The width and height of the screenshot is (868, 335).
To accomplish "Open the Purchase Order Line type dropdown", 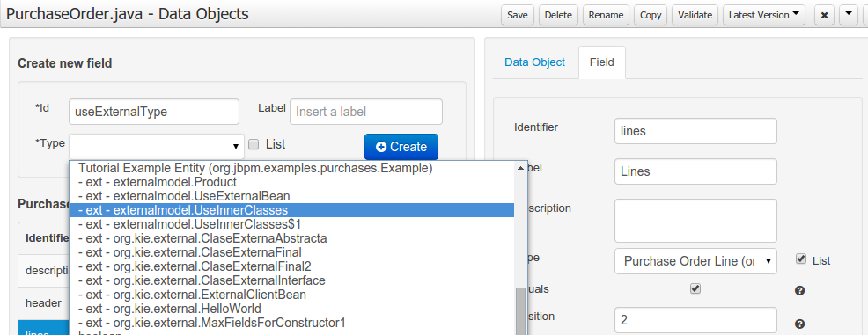I will (x=695, y=261).
